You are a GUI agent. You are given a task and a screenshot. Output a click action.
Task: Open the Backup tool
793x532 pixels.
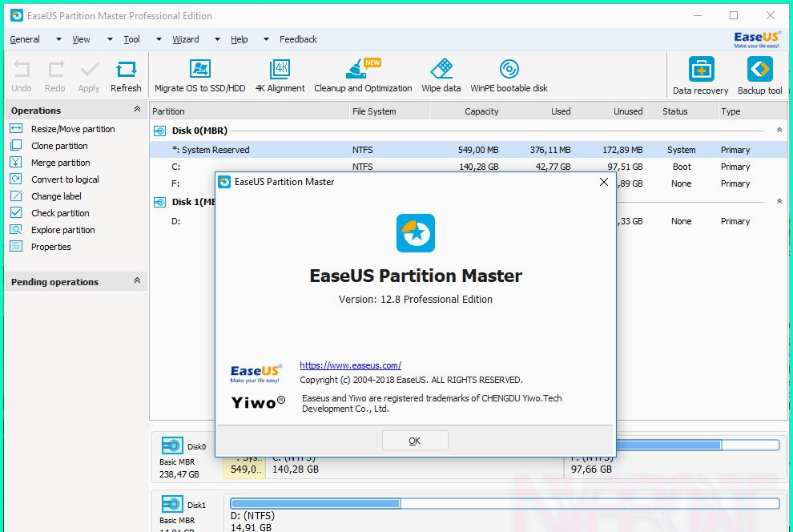[759, 76]
